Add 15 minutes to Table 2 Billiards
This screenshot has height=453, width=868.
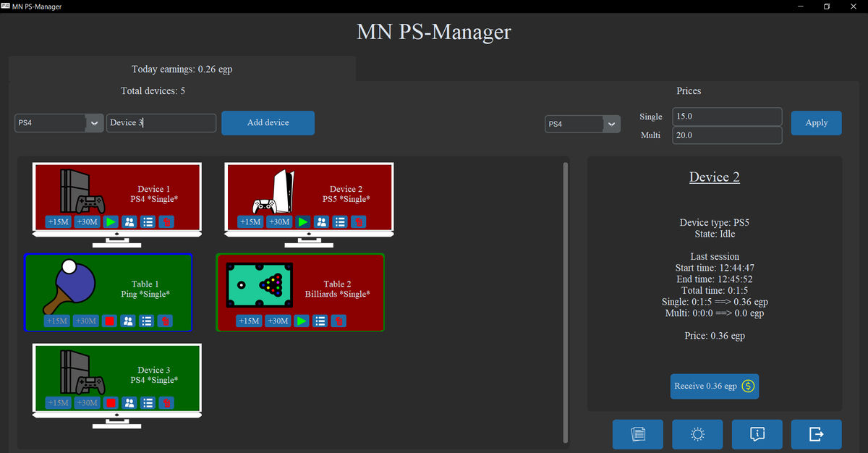[249, 321]
